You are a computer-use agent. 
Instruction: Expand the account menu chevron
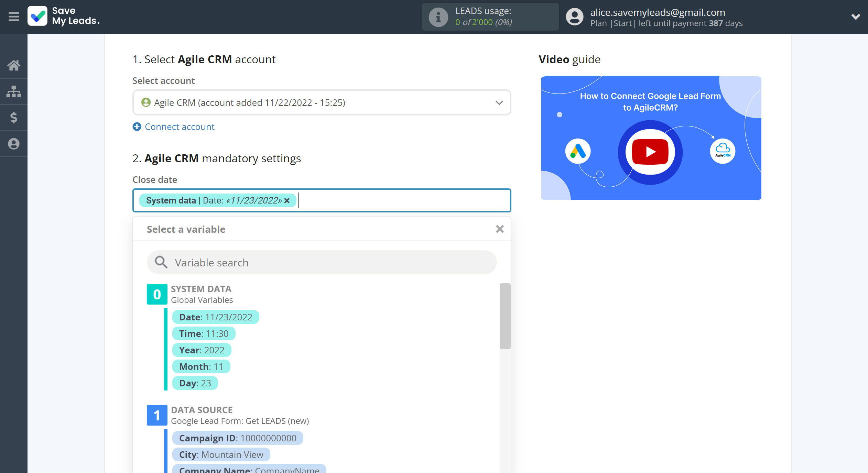856,17
